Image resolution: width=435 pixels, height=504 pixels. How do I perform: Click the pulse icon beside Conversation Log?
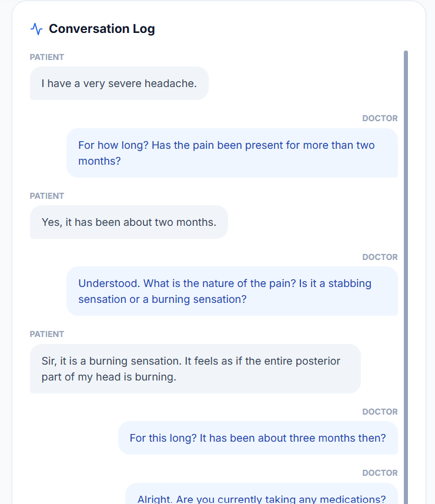[x=36, y=29]
